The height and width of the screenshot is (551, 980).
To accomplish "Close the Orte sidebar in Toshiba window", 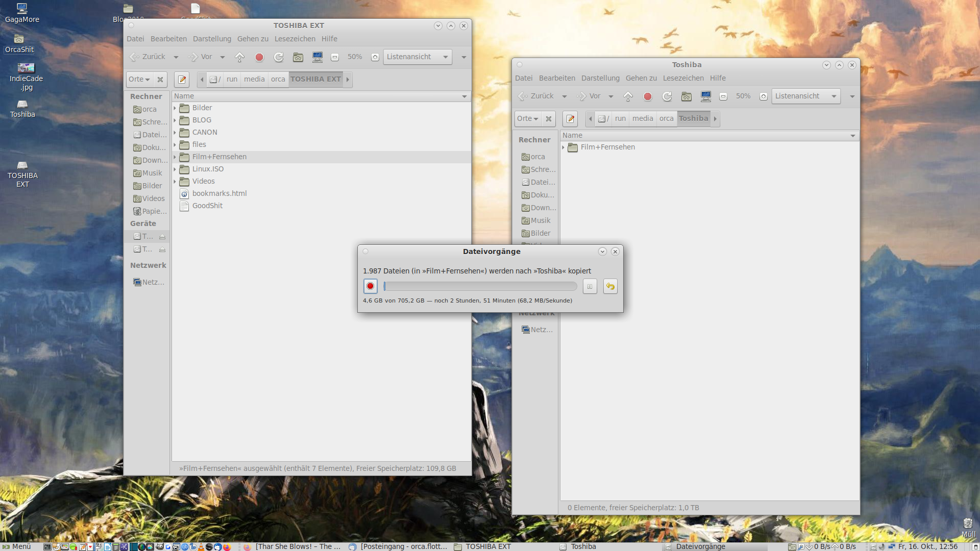I will [549, 119].
